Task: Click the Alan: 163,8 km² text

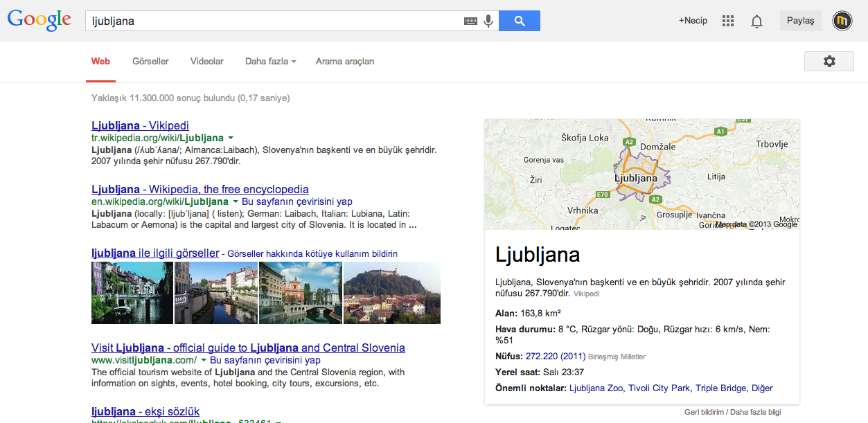Action: 528,313
